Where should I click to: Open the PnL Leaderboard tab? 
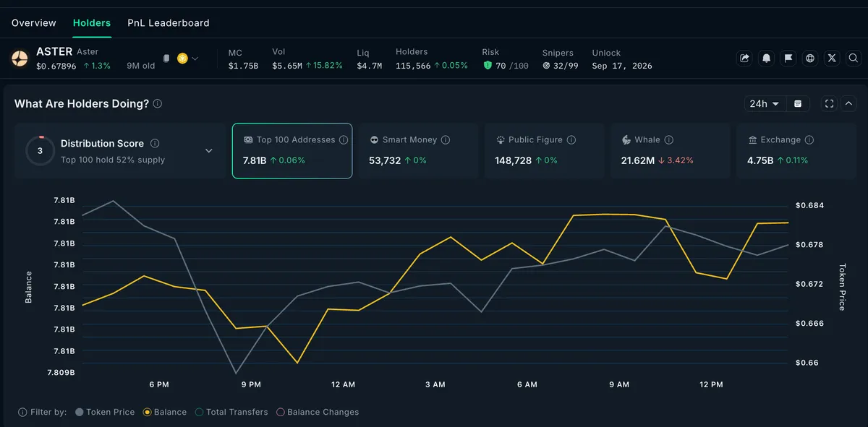pyautogui.click(x=169, y=23)
